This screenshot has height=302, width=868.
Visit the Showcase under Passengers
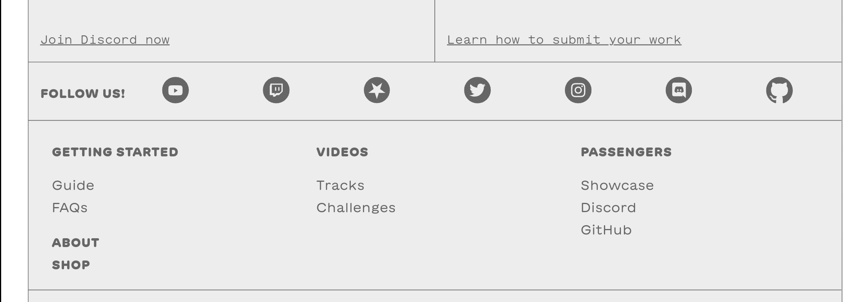pos(617,186)
